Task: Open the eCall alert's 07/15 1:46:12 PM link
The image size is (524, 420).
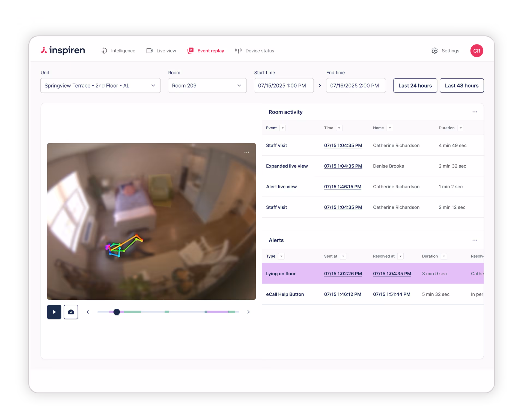Action: (x=343, y=294)
